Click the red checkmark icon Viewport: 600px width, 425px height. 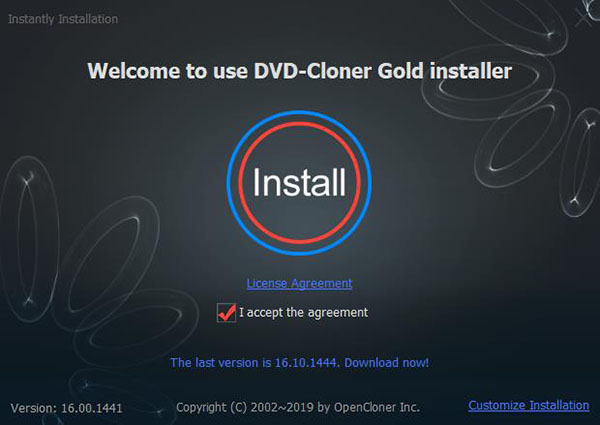(x=227, y=313)
